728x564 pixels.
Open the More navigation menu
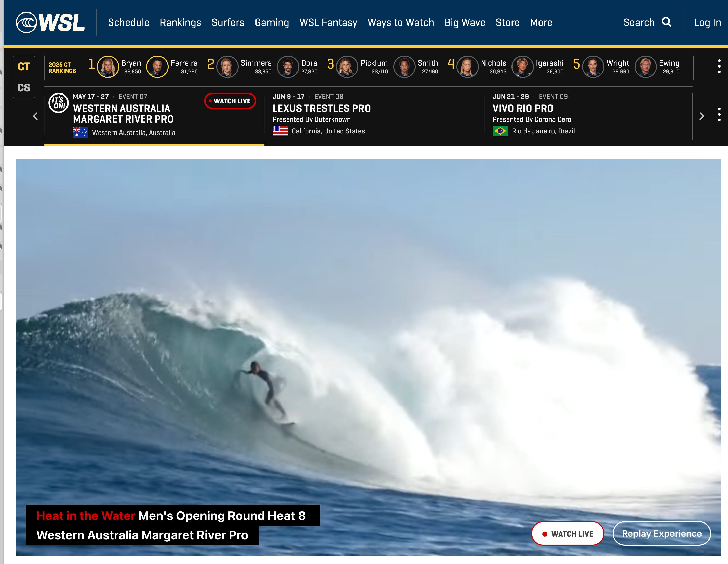click(x=541, y=22)
